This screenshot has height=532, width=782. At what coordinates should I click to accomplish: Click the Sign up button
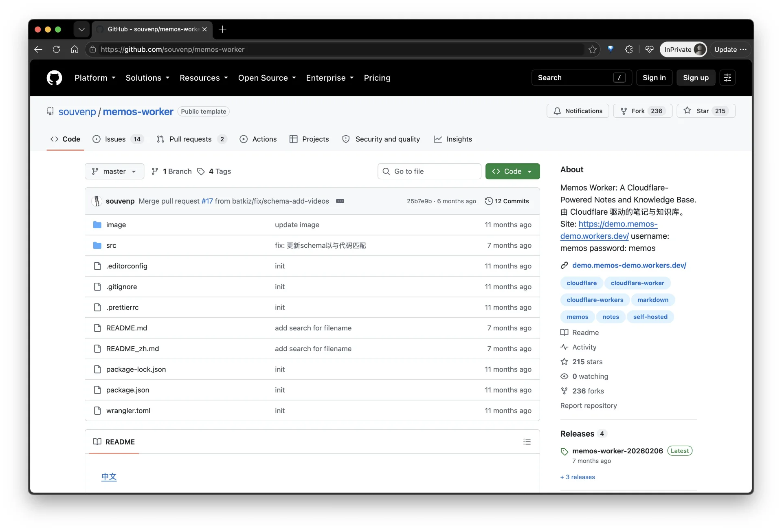(x=696, y=78)
